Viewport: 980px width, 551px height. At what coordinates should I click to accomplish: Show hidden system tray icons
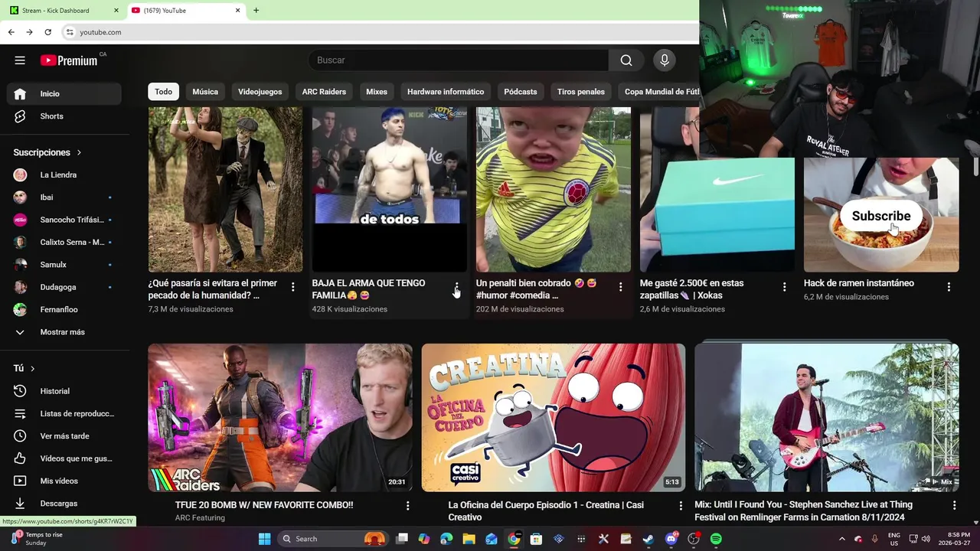click(x=842, y=539)
